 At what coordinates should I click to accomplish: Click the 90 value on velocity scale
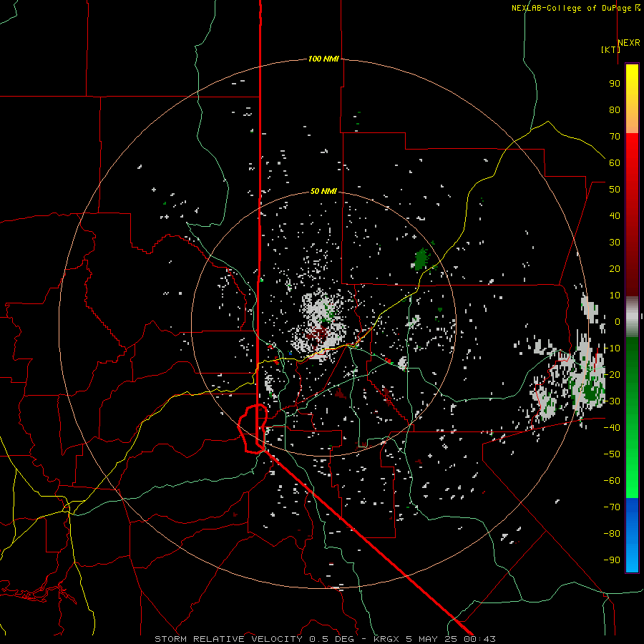click(x=615, y=84)
